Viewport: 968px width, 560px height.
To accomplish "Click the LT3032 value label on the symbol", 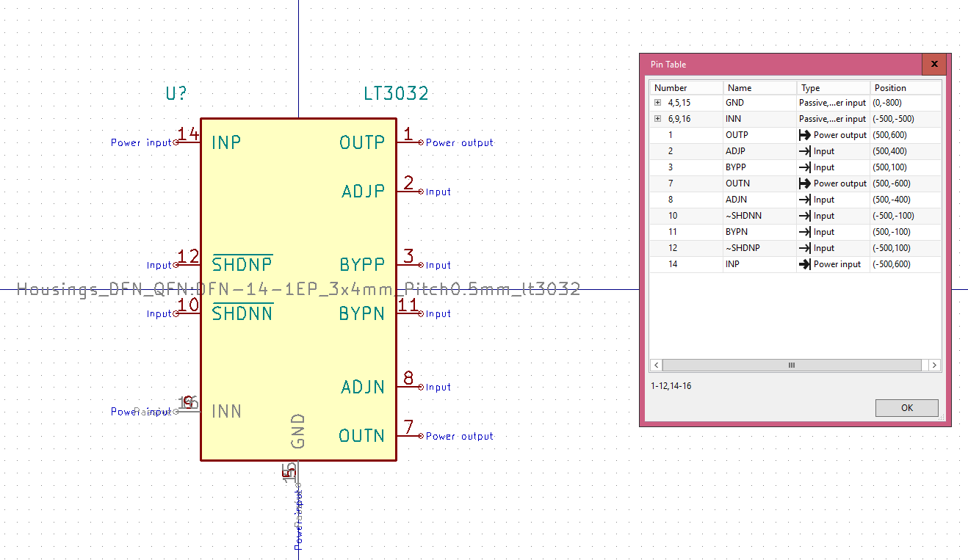I will tap(395, 93).
